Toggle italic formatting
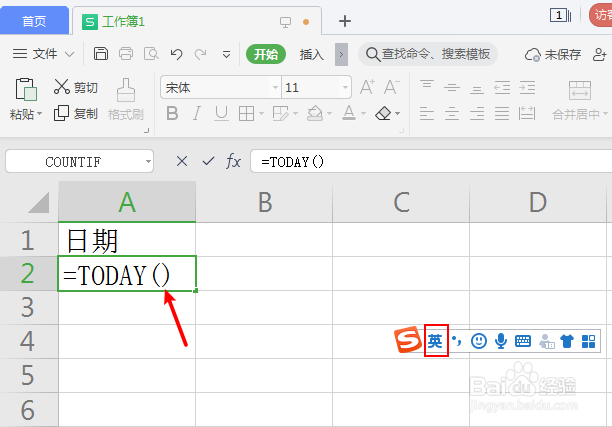This screenshot has width=612, height=427. click(x=197, y=114)
